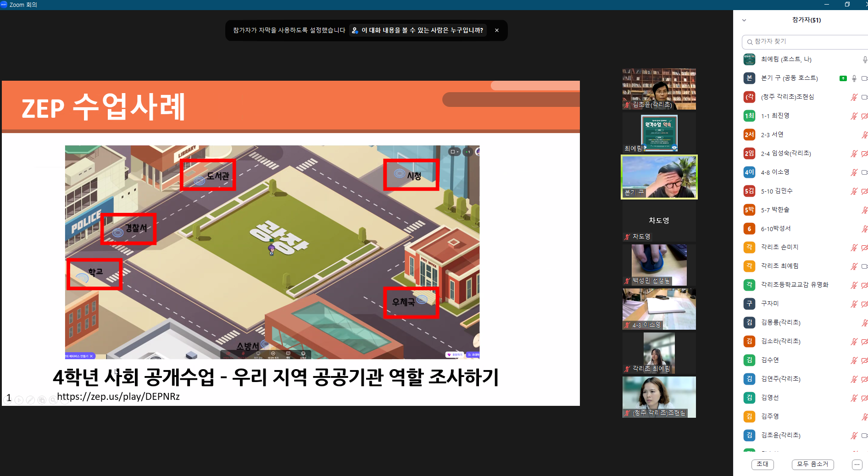Select avatar of 김영선
The height and width of the screenshot is (476, 868).
tap(749, 398)
